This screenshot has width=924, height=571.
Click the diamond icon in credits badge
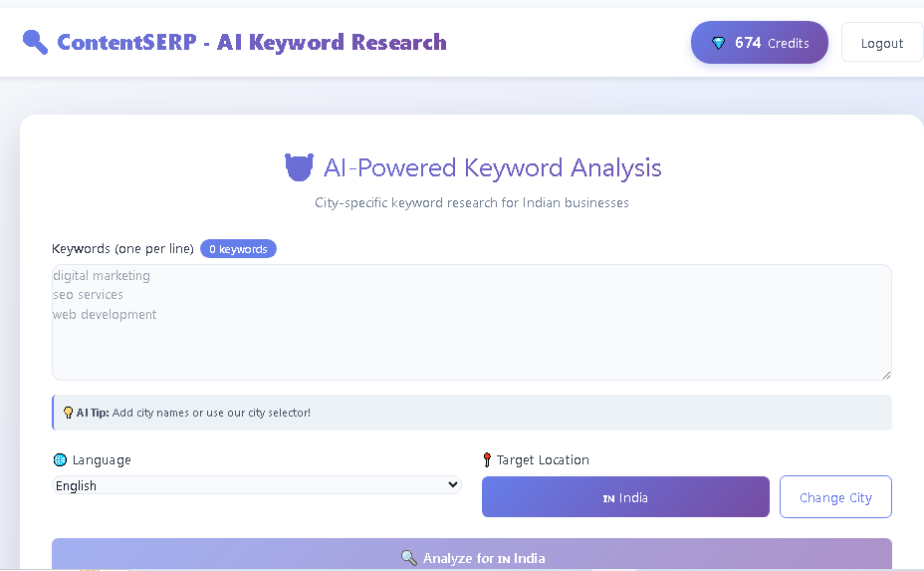point(718,43)
